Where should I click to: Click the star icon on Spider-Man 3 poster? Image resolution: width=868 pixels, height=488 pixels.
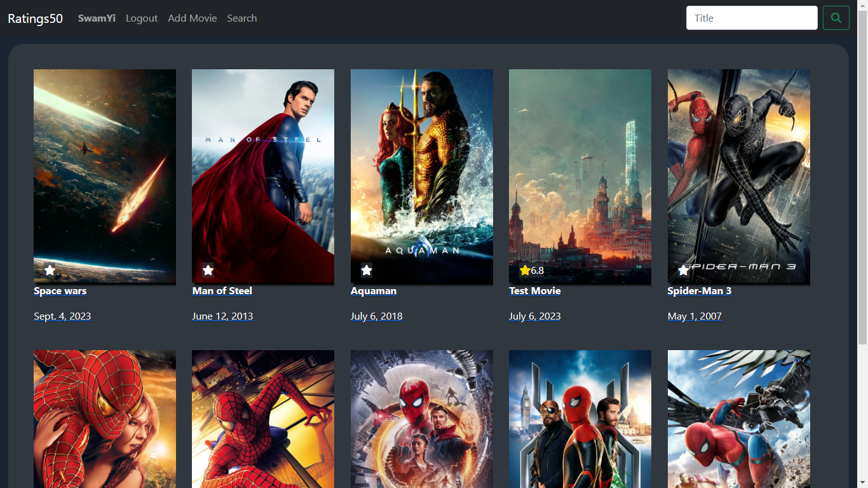(x=683, y=271)
